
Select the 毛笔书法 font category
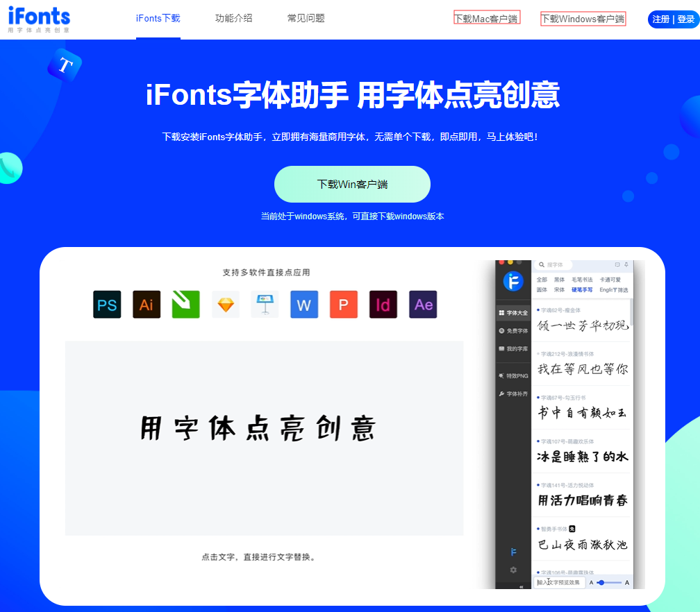582,280
